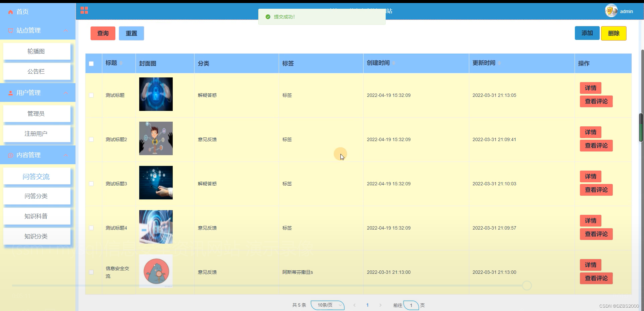Screen dimensions: 644x311
Task: Click 查看评论 for 测试标题4
Action: pos(596,234)
